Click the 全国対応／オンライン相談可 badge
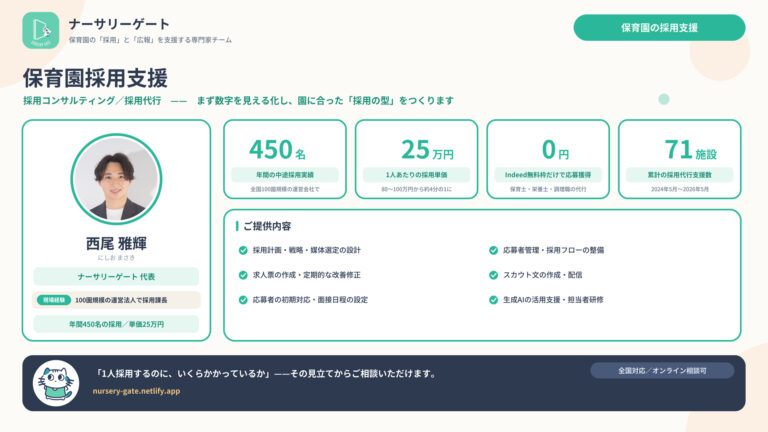Screen dimensions: 768x432 pyautogui.click(x=662, y=371)
